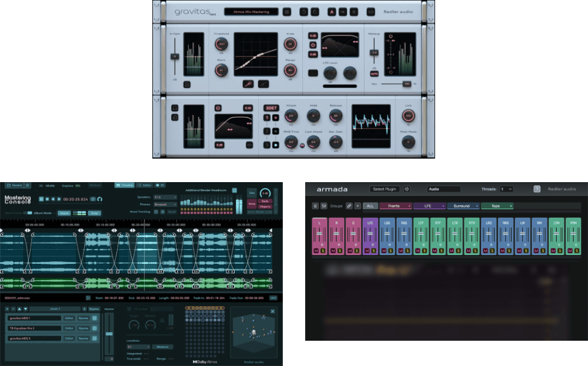Screen dimensions: 588x366
Task: Toggle Additional Render Headroom power icon
Action: 235,190
